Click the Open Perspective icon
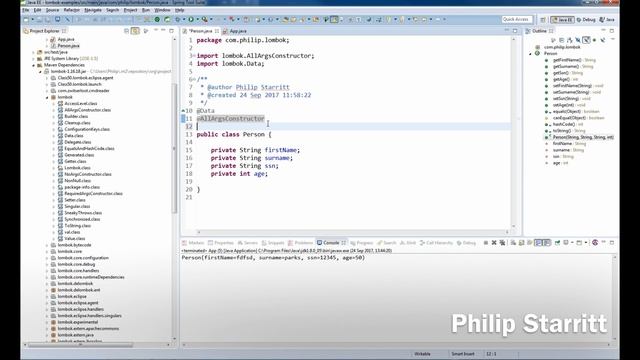 (543, 20)
